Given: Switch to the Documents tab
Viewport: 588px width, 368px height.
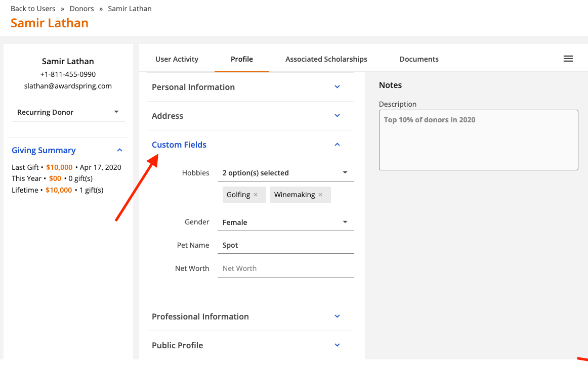Looking at the screenshot, I should coord(419,59).
